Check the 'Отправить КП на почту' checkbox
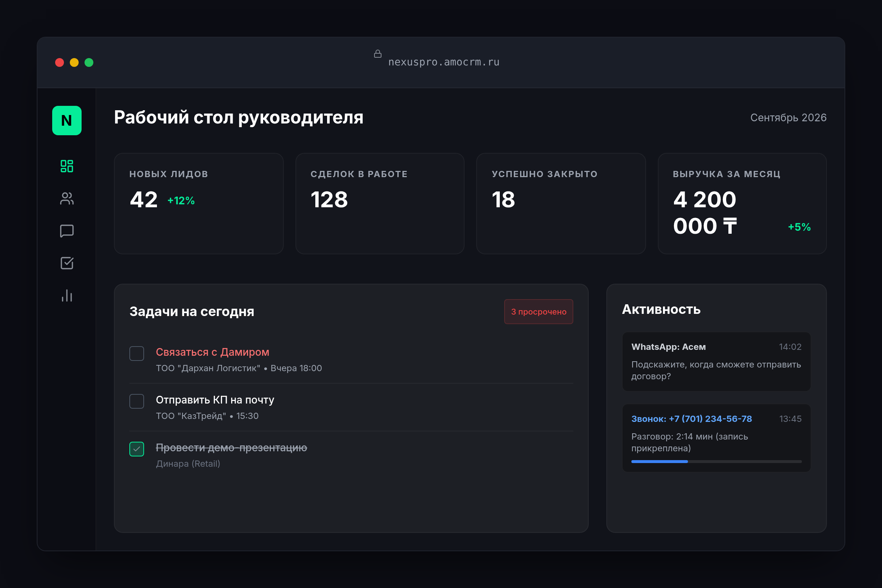Image resolution: width=882 pixels, height=588 pixels. pyautogui.click(x=137, y=401)
